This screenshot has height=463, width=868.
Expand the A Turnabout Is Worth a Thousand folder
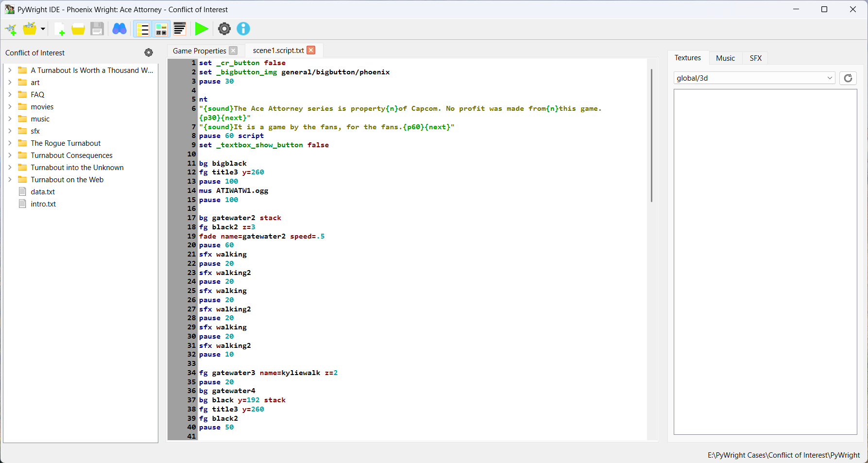pos(10,70)
